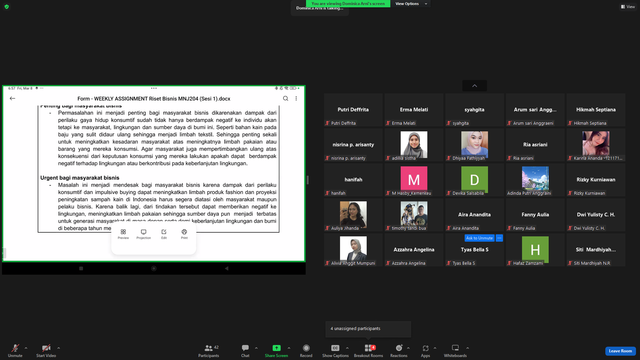Screen dimensions: 640x360
Task: Click Ask to Unmute on Tyas Bella S
Action: point(479,238)
